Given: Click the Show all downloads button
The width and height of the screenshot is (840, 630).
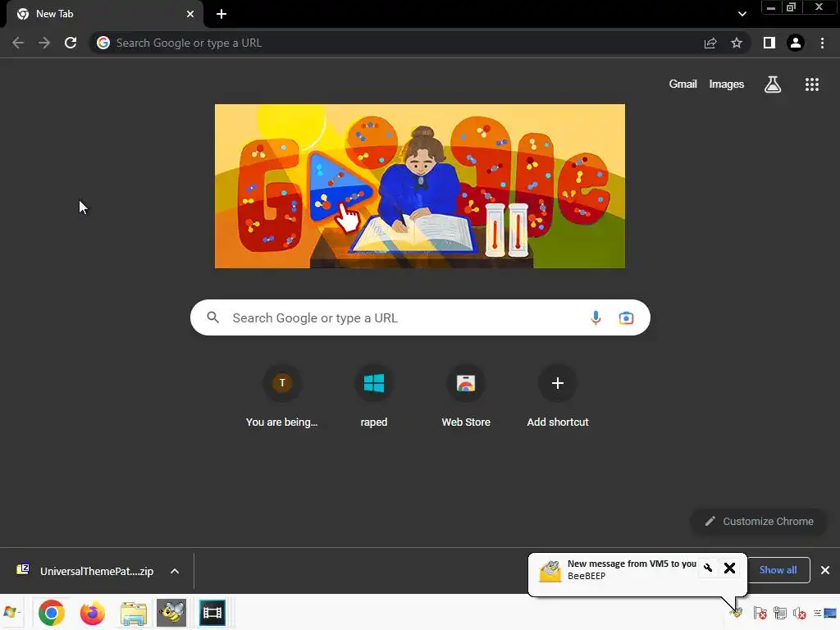Looking at the screenshot, I should point(778,570).
